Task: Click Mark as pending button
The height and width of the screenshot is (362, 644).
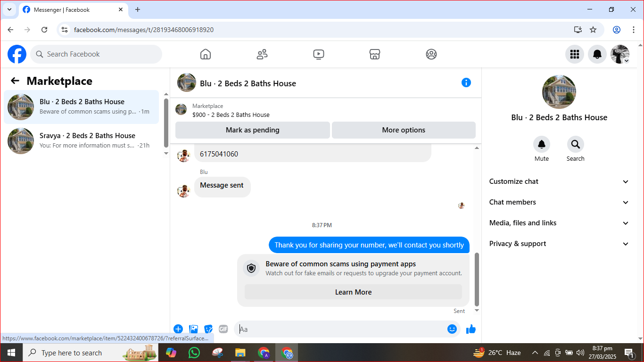Action: (x=253, y=130)
